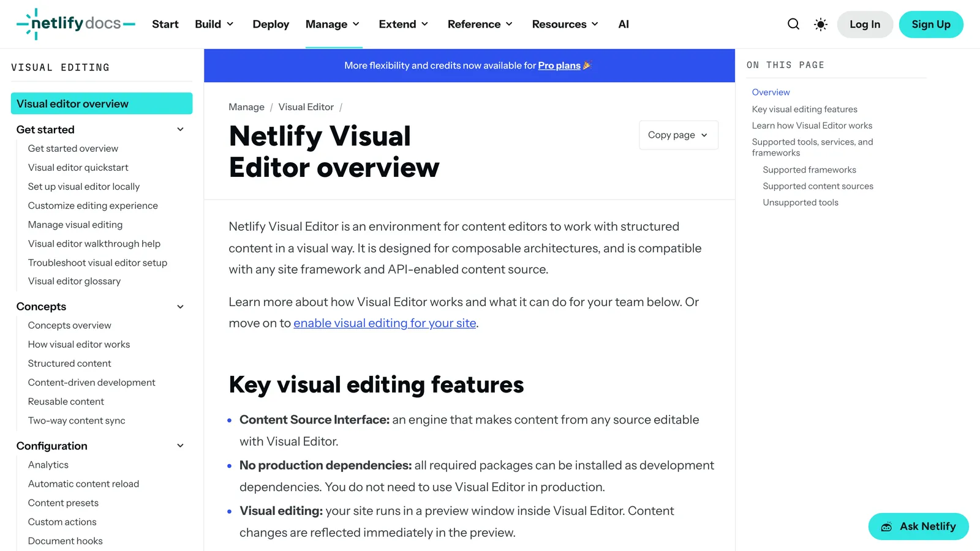980x551 pixels.
Task: Jump to Overview in On This Page
Action: coord(771,92)
